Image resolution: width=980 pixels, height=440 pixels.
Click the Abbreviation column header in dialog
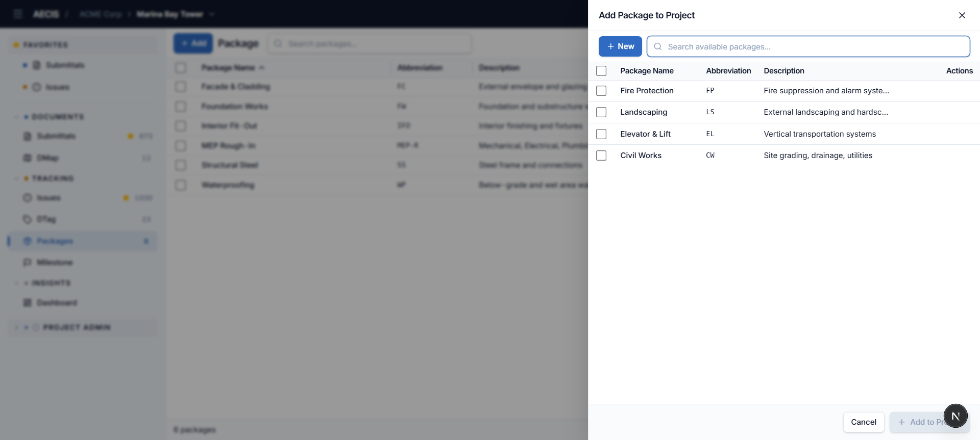[x=728, y=71]
